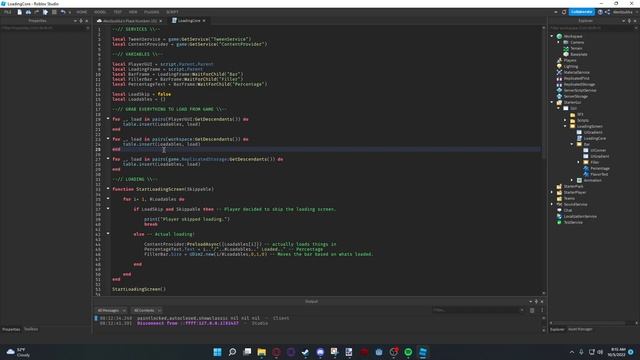Switch to Asset Manager tab at bottom right
The height and width of the screenshot is (360, 640).
[580, 329]
